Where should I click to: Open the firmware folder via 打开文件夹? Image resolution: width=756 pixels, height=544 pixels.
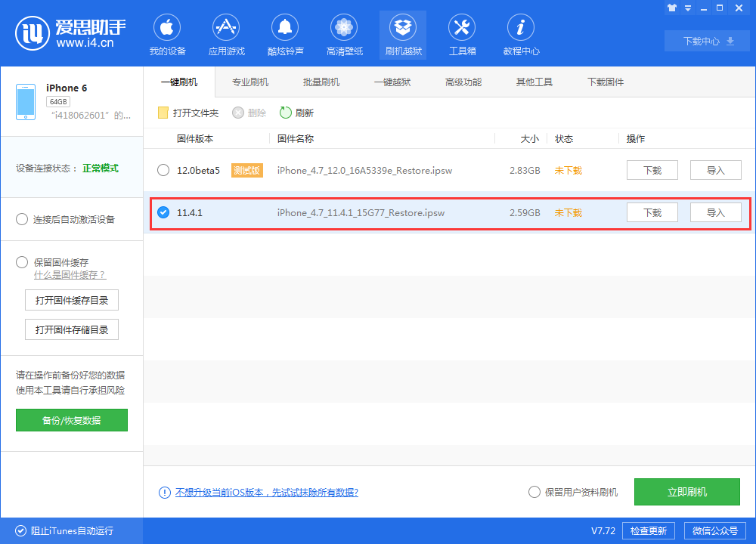coord(187,112)
